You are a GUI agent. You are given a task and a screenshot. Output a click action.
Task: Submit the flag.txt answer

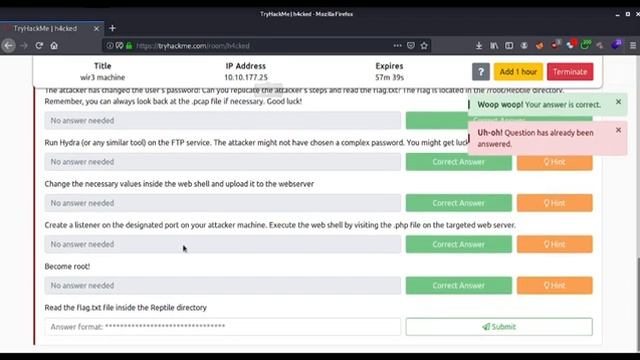(499, 327)
